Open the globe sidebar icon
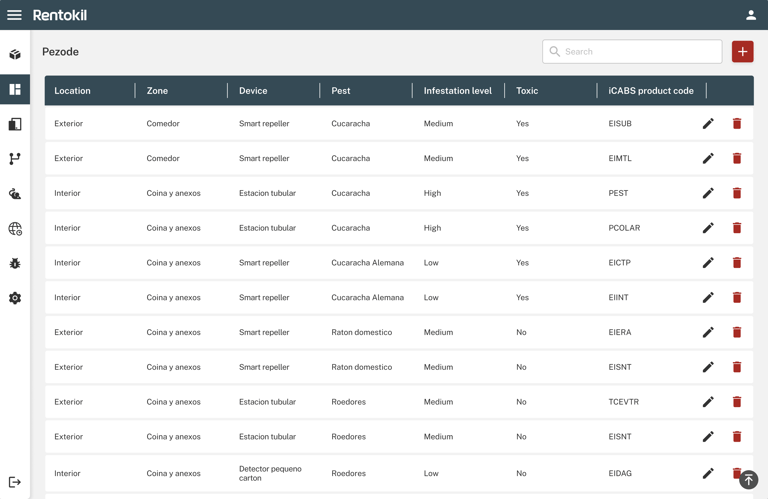The height and width of the screenshot is (499, 768). tap(15, 229)
